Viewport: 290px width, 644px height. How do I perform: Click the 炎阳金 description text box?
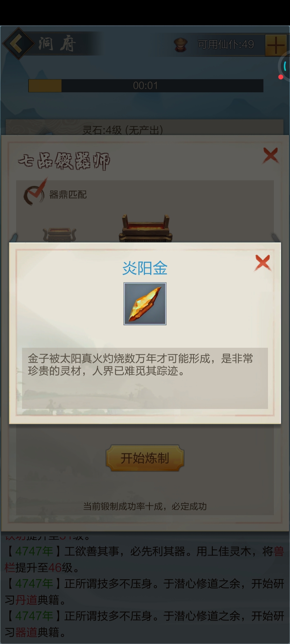(145, 378)
